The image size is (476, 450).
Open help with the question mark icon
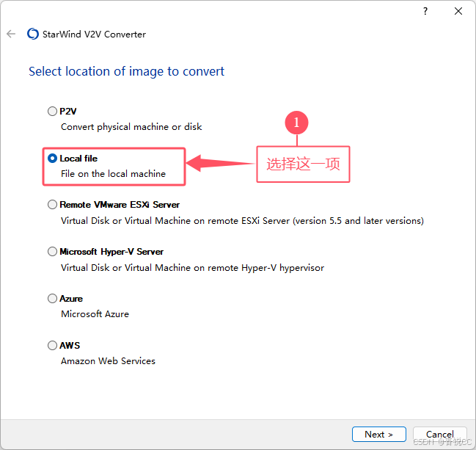coord(425,11)
